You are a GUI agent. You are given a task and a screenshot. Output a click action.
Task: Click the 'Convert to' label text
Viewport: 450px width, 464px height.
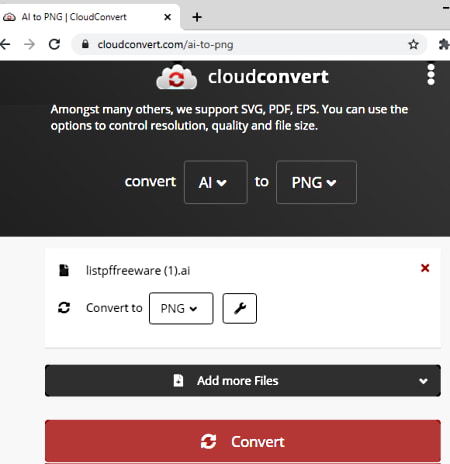point(114,308)
